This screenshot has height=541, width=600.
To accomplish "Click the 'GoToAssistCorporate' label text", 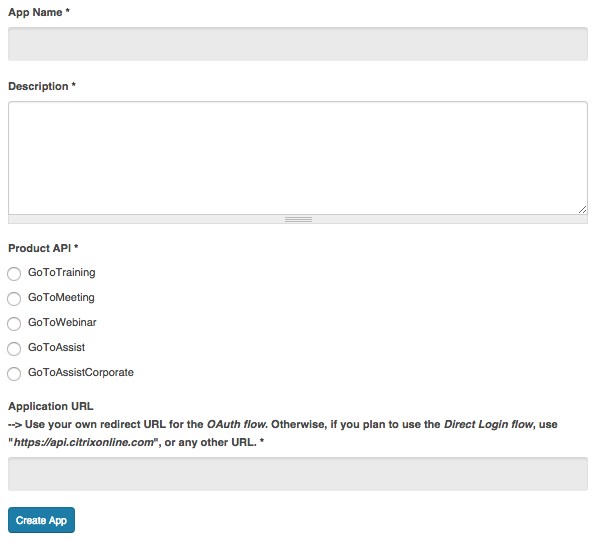I will tap(81, 372).
